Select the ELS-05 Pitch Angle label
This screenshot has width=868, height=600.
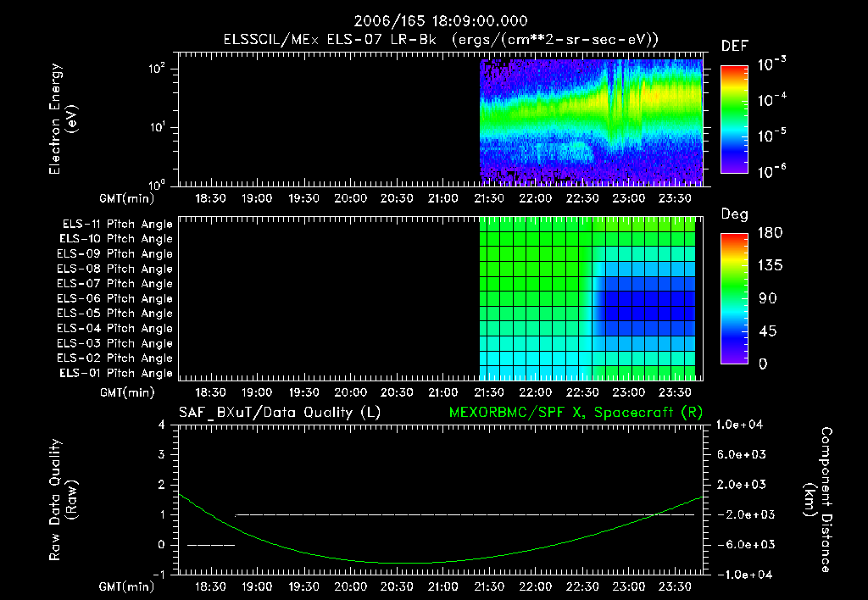click(x=115, y=314)
